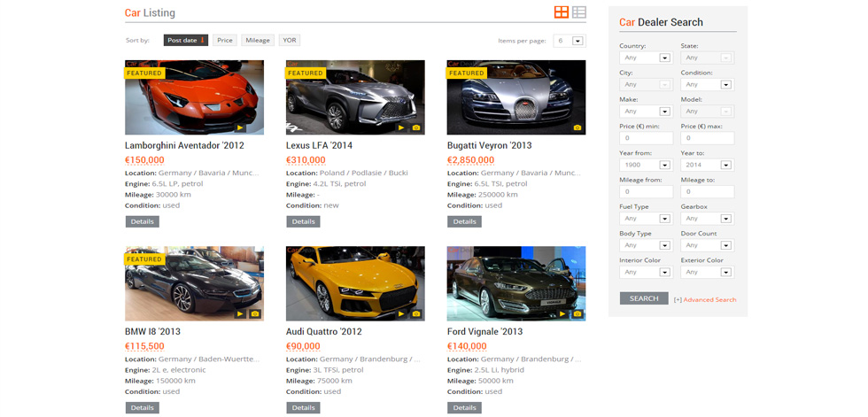Image resolution: width=868 pixels, height=417 pixels.
Task: Play video icon on Ford Vignale photo
Action: click(x=562, y=314)
